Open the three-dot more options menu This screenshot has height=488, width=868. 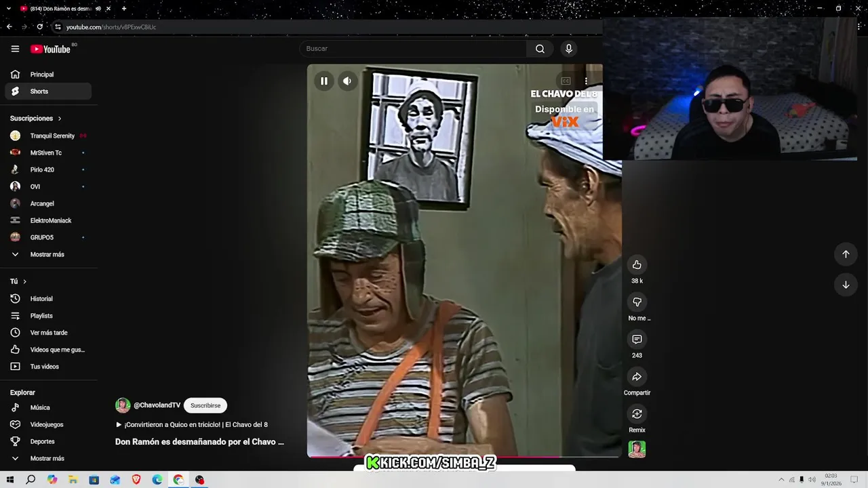pos(586,81)
